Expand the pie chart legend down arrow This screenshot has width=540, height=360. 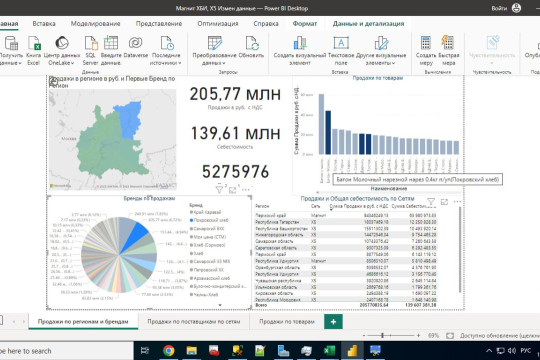[220, 305]
